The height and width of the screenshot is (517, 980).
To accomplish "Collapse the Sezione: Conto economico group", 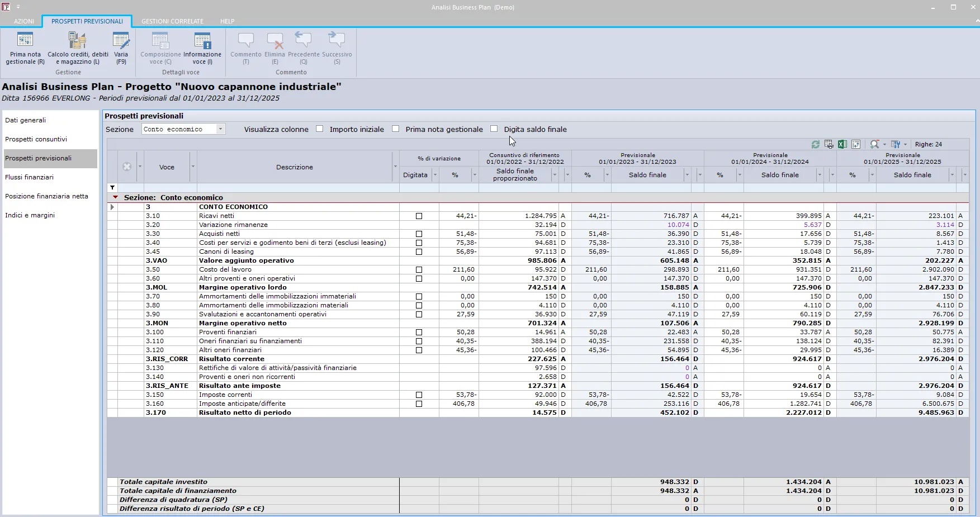I will (x=116, y=197).
